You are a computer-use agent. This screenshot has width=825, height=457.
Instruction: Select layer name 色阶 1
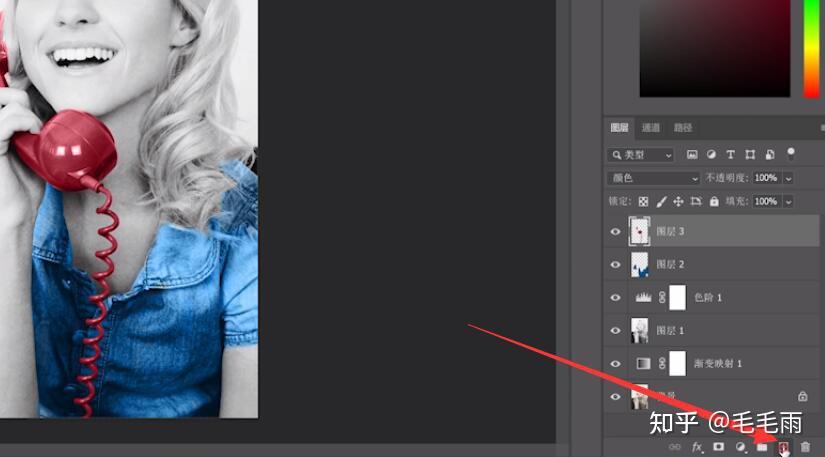click(708, 298)
